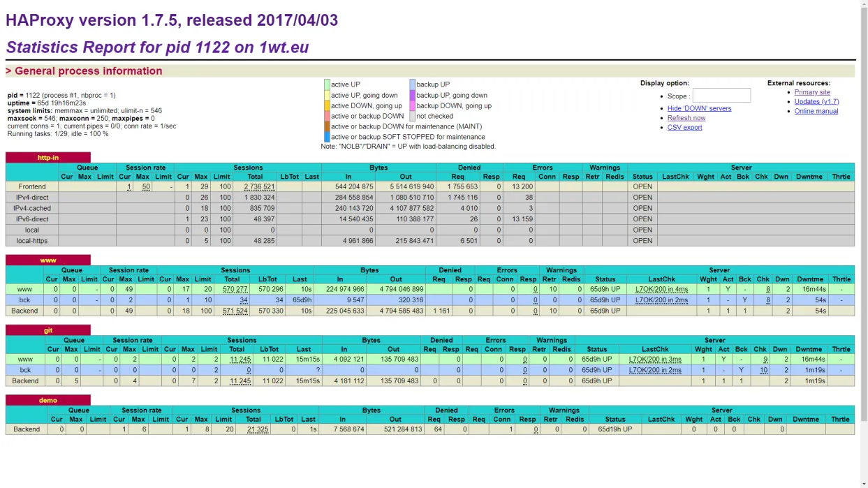
Task: Check for Updates (v1.7)
Action: click(816, 101)
